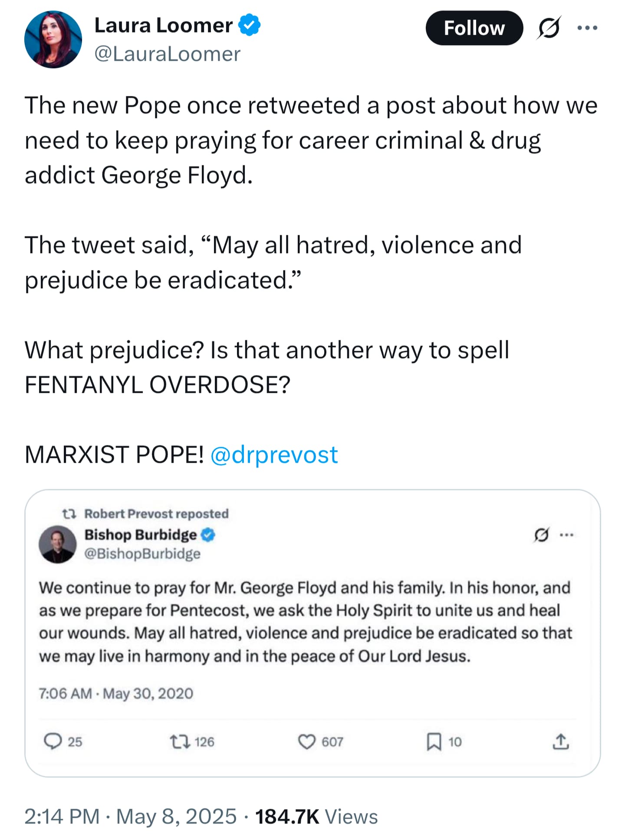This screenshot has height=840, width=625.
Task: Click the Robert Prevost reposted label
Action: pyautogui.click(x=156, y=514)
